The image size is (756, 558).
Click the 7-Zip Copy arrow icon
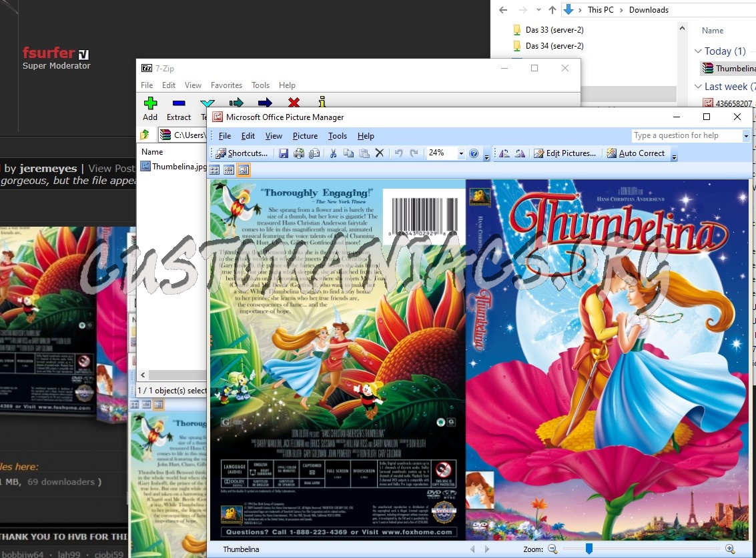(236, 102)
